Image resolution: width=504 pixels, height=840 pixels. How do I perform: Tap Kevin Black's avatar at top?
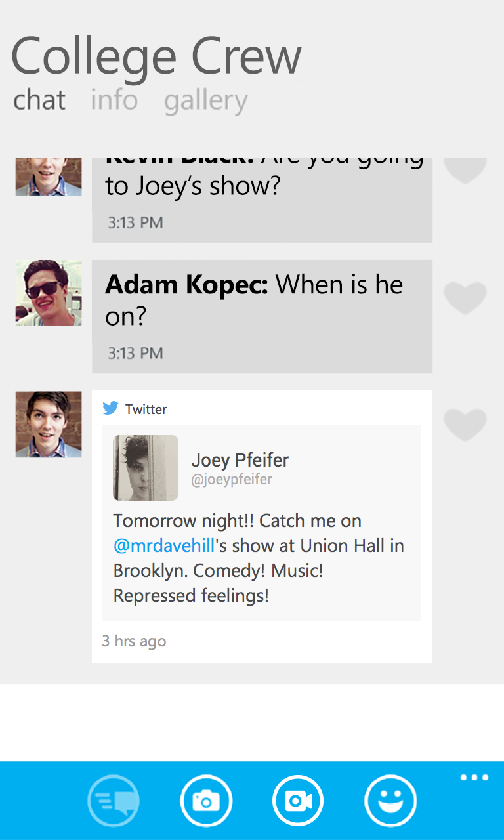pyautogui.click(x=49, y=176)
